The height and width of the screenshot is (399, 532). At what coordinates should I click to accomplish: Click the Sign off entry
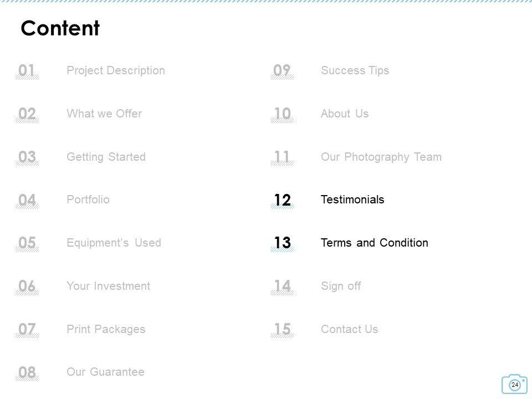[340, 286]
